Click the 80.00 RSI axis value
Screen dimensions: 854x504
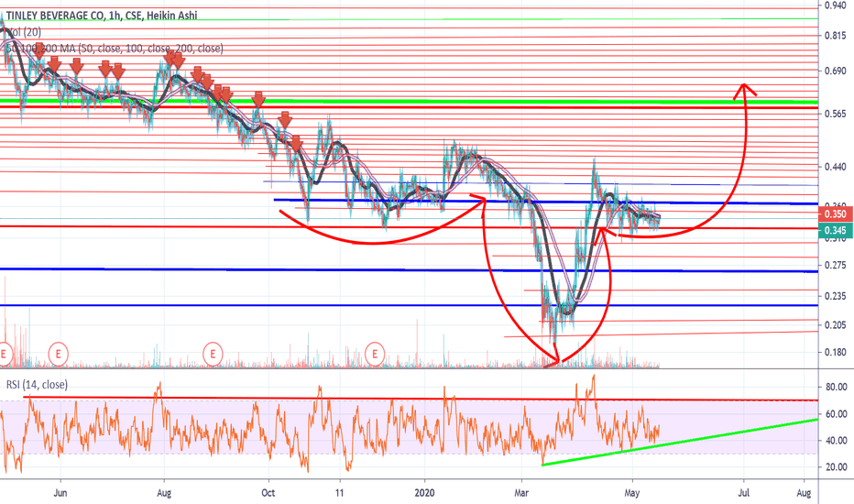click(836, 388)
